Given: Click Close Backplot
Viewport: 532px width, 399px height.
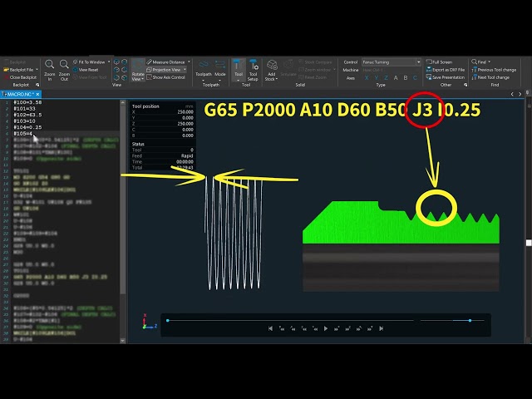Looking at the screenshot, I should pyautogui.click(x=20, y=77).
